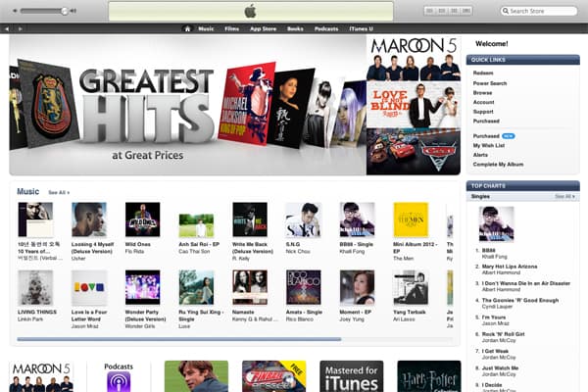Open the iTunes U tab
This screenshot has width=588, height=392.
tap(361, 28)
